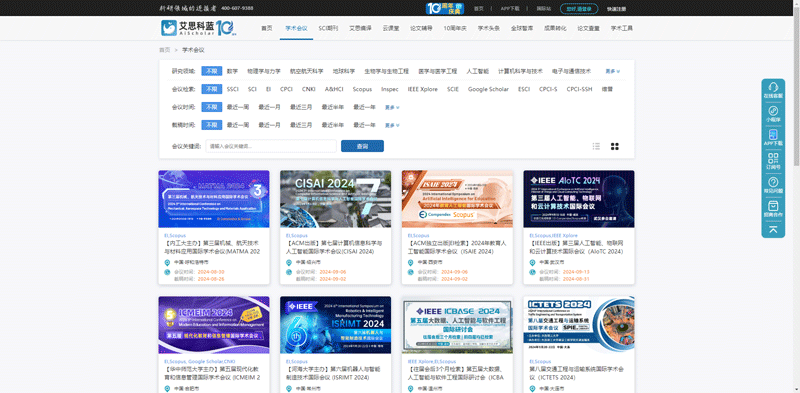Open 云课堂 navigation tab
Screen dimensions: 800x393
coord(391,29)
